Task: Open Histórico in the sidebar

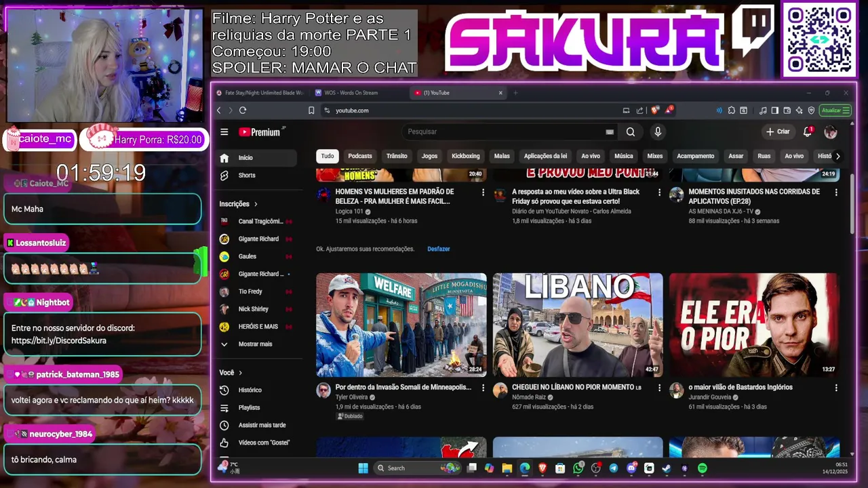Action: [x=250, y=390]
